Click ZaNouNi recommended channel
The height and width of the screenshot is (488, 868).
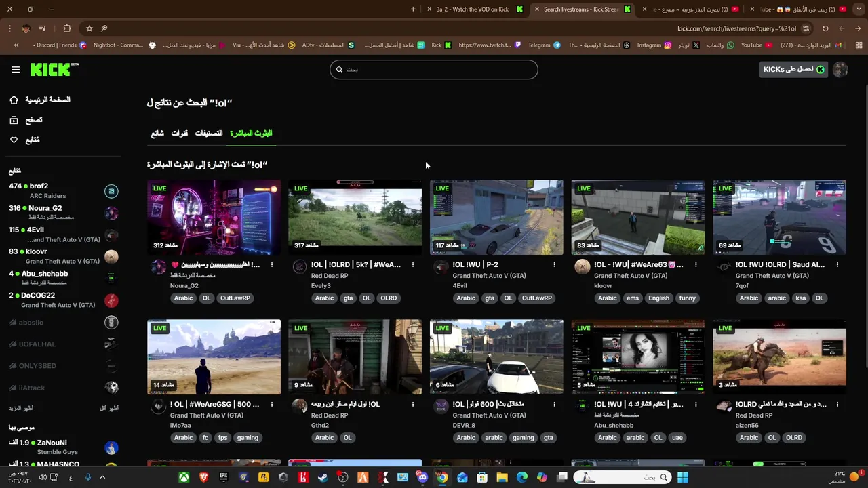pyautogui.click(x=63, y=447)
